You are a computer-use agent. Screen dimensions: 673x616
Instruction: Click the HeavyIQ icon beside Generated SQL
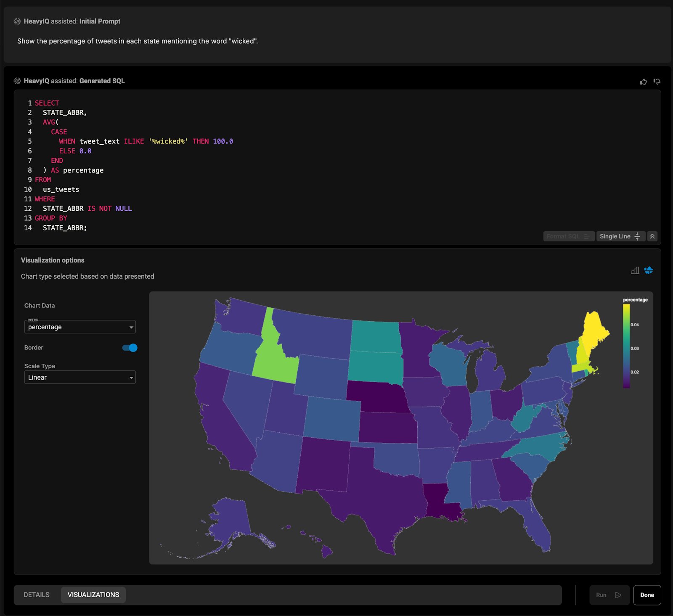(17, 81)
